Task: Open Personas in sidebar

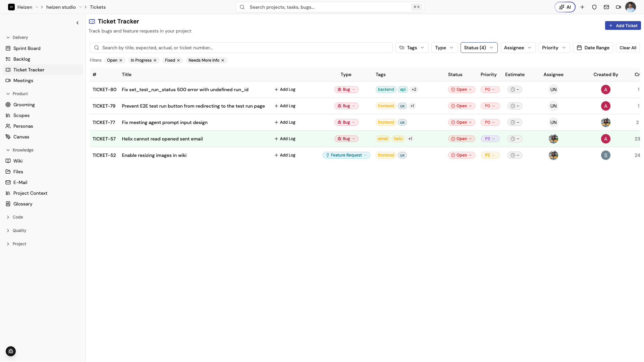Action: tap(43, 126)
